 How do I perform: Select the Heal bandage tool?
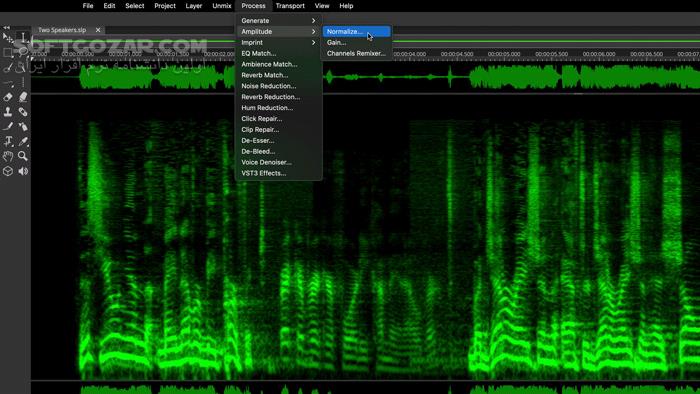pyautogui.click(x=23, y=112)
